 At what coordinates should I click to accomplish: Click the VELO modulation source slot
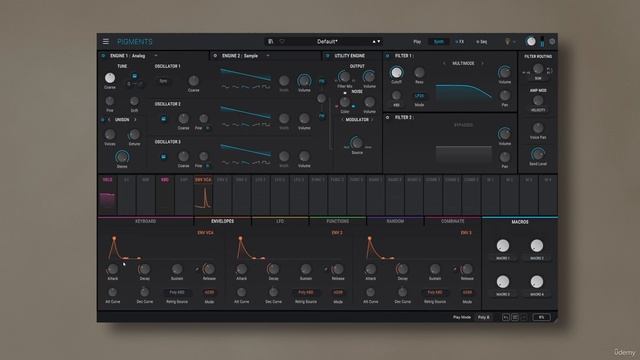[108, 196]
